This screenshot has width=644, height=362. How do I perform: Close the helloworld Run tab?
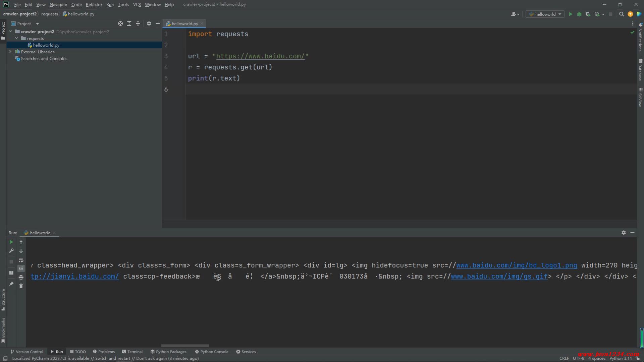54,233
